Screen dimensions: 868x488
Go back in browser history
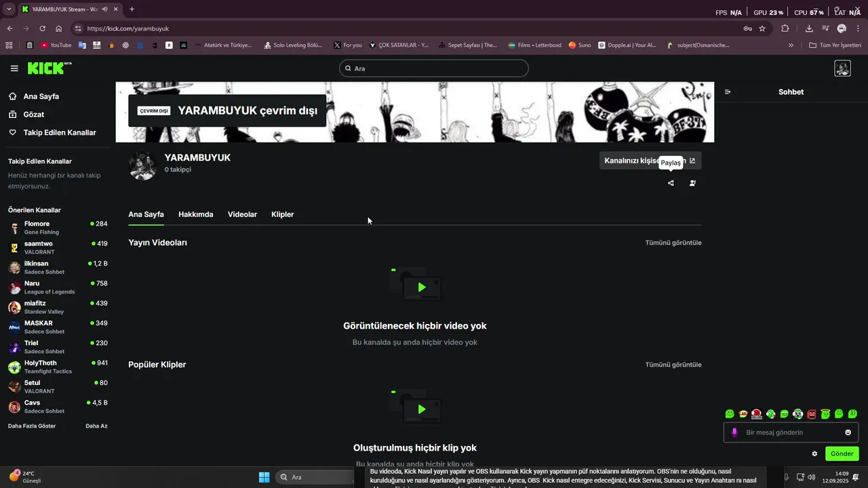point(9,28)
